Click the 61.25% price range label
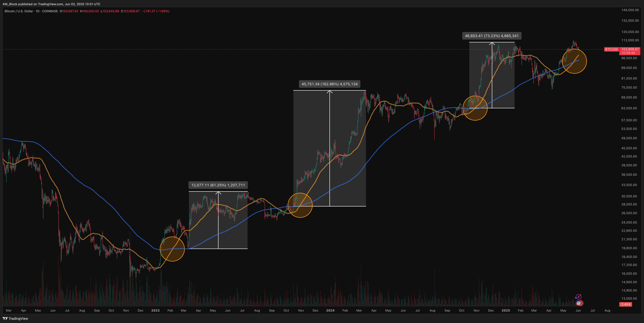Image resolution: width=644 pixels, height=323 pixels. click(218, 185)
